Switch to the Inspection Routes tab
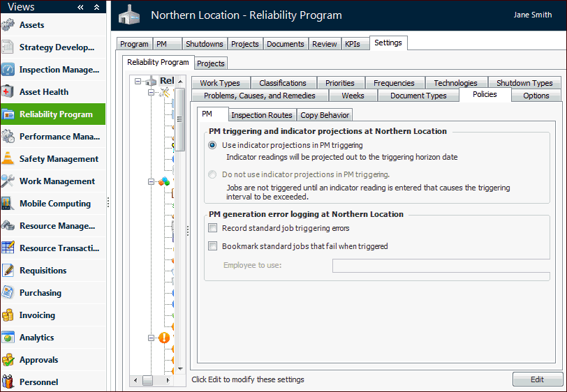The image size is (567, 392). click(262, 115)
